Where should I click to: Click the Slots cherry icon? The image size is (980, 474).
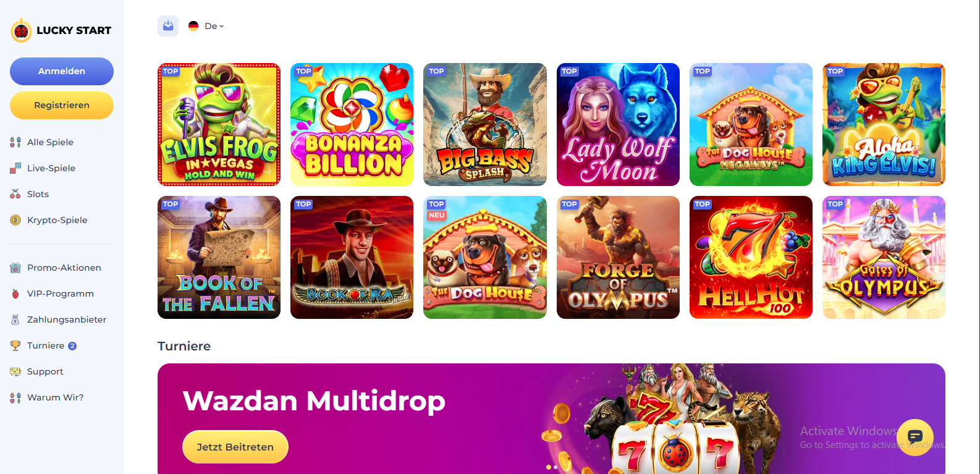coord(15,194)
